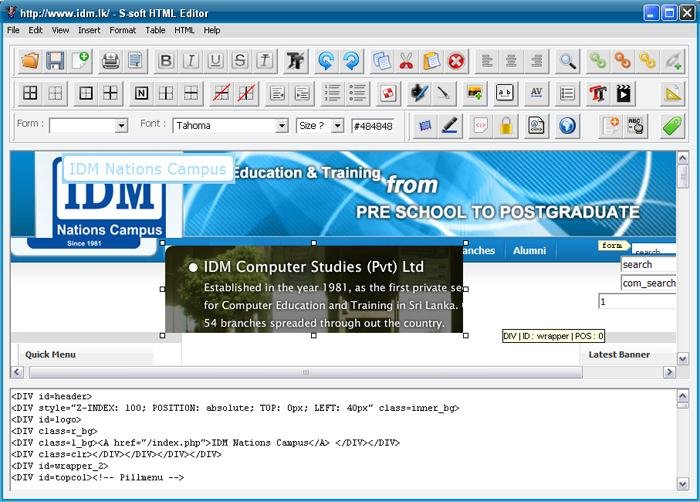Open the Table menu

(155, 30)
